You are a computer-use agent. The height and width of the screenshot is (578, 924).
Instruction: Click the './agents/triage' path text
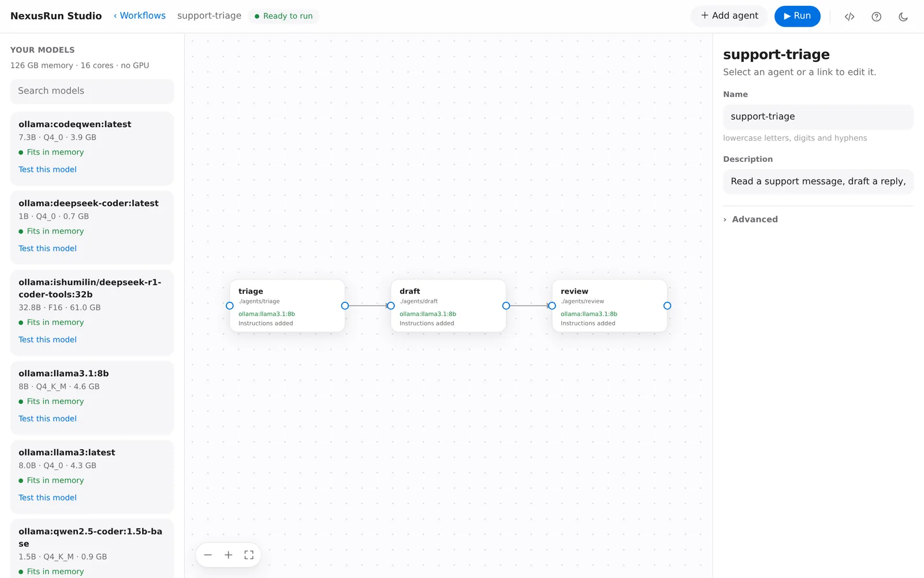[259, 301]
